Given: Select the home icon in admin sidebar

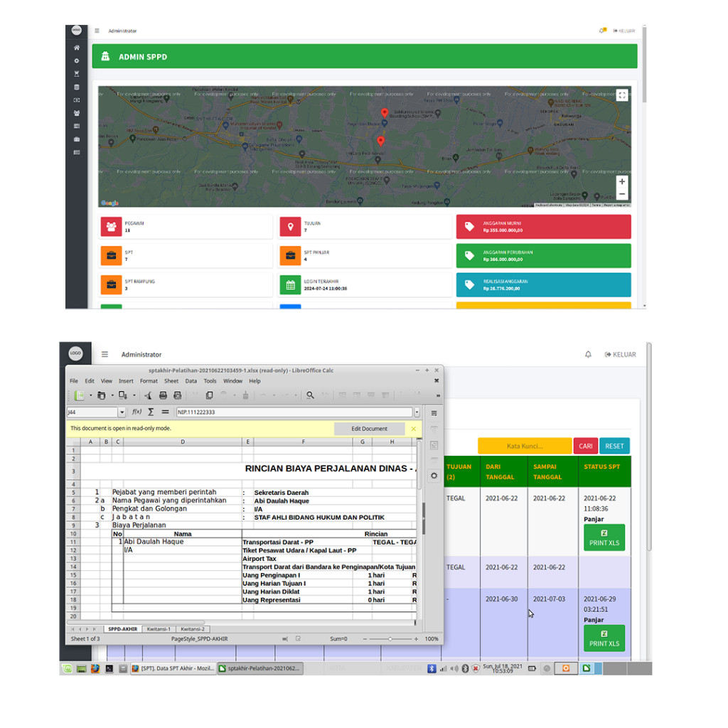Looking at the screenshot, I should coord(77,47).
